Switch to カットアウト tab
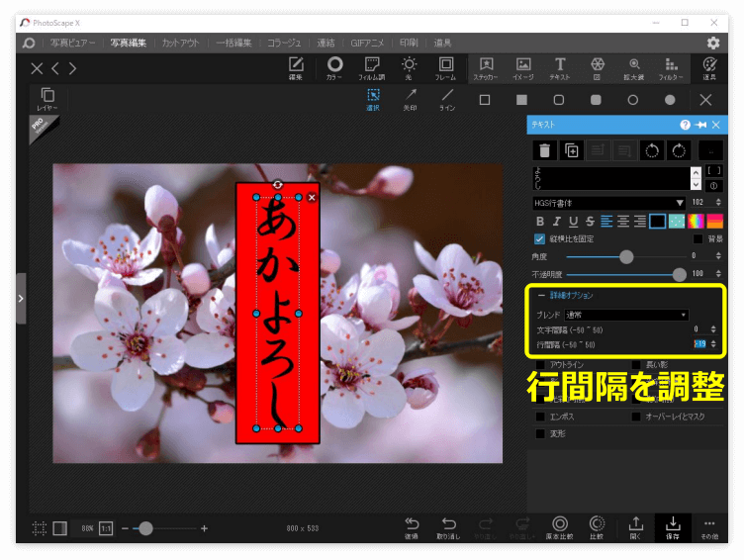The image size is (744, 560). [x=180, y=43]
